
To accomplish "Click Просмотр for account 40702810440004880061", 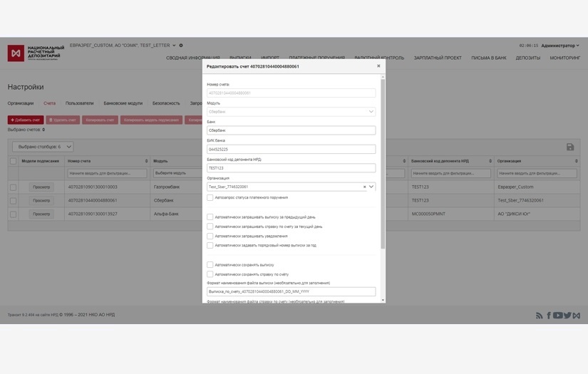I will click(x=41, y=200).
